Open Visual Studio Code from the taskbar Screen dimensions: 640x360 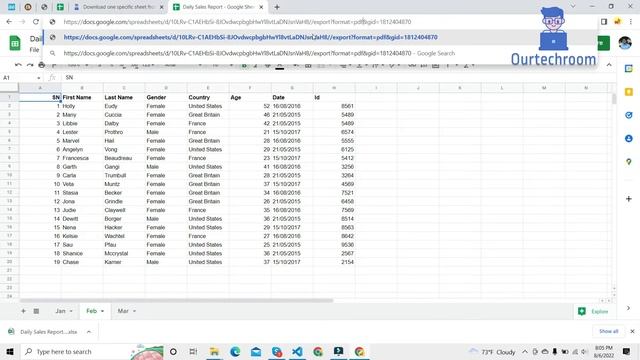tap(298, 351)
